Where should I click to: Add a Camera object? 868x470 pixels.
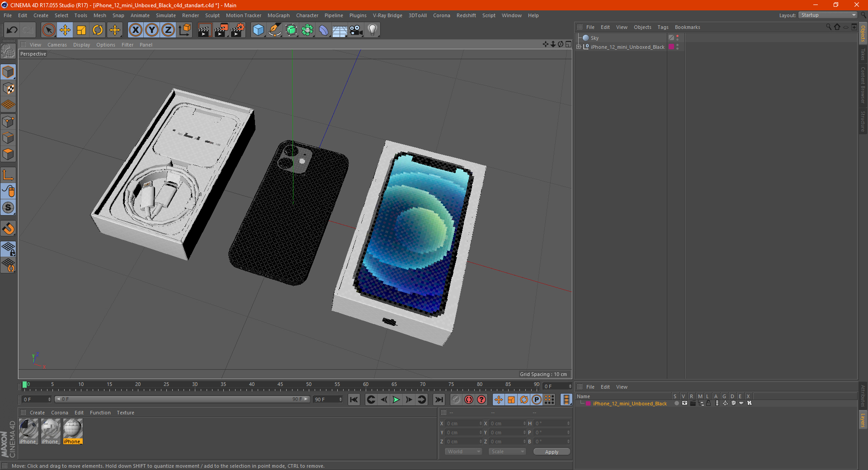tap(356, 30)
